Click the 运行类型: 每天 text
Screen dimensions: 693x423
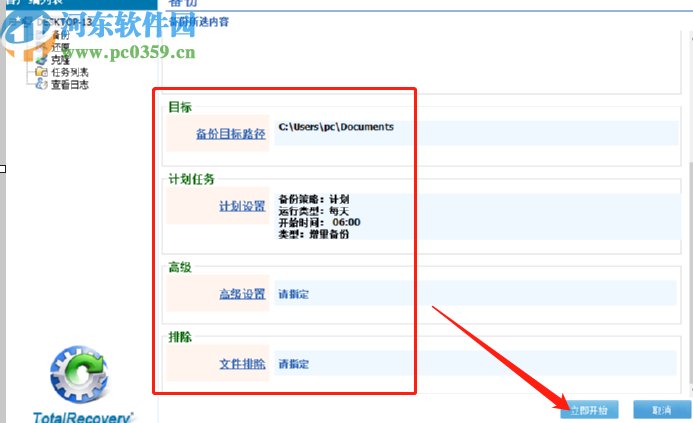pos(314,211)
